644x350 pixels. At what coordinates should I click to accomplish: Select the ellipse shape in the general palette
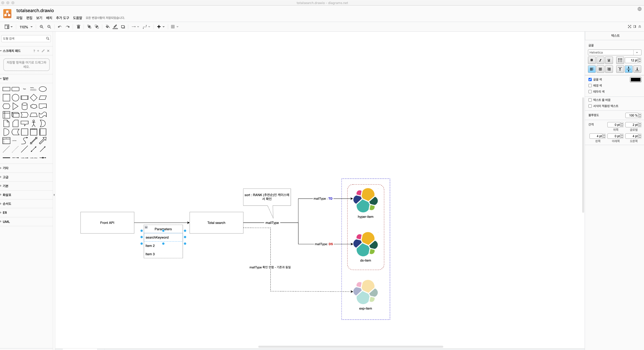tap(43, 89)
